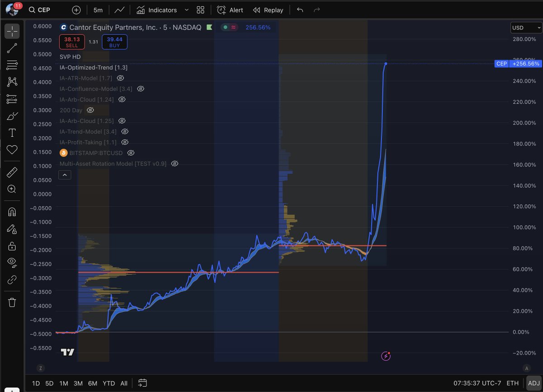
Task: Remove drawings with the trash icon
Action: pos(12,302)
